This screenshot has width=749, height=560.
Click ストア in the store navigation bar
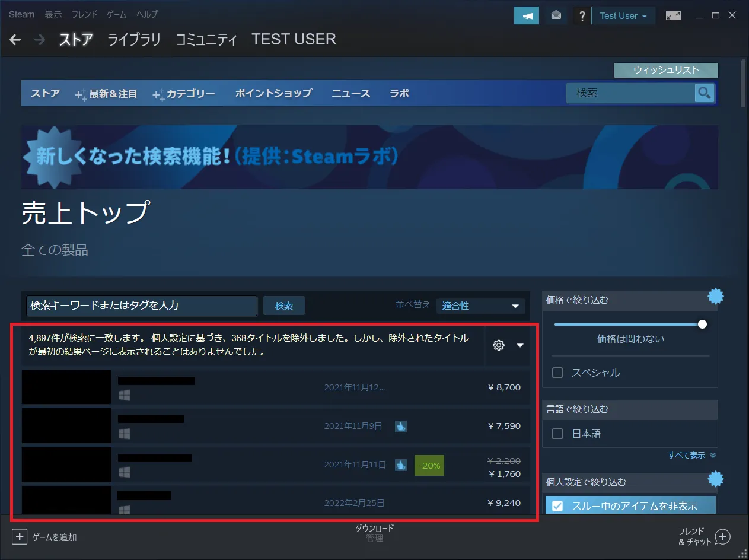tap(45, 93)
